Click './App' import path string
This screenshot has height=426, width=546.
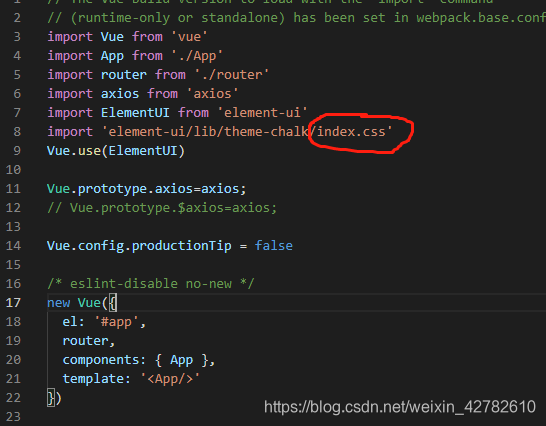point(197,56)
